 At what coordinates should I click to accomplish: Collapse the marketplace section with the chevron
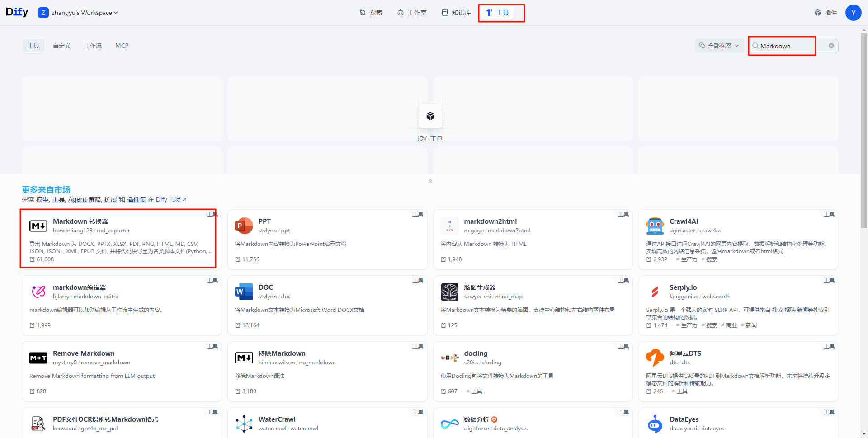[430, 181]
